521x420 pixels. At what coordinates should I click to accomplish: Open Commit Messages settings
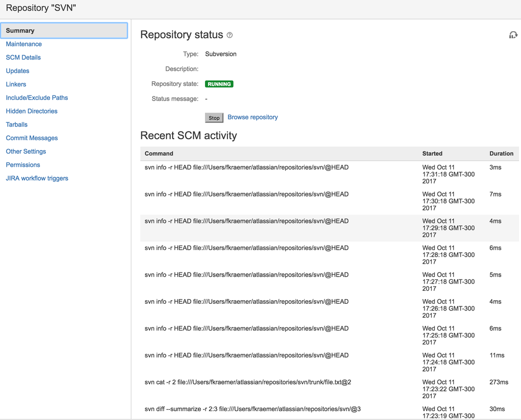(32, 138)
